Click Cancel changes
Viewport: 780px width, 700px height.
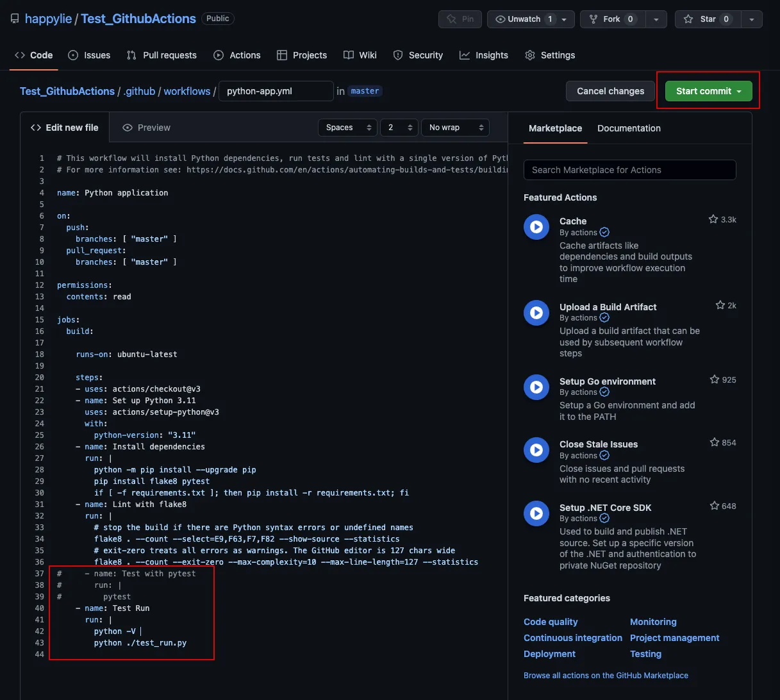pos(610,91)
